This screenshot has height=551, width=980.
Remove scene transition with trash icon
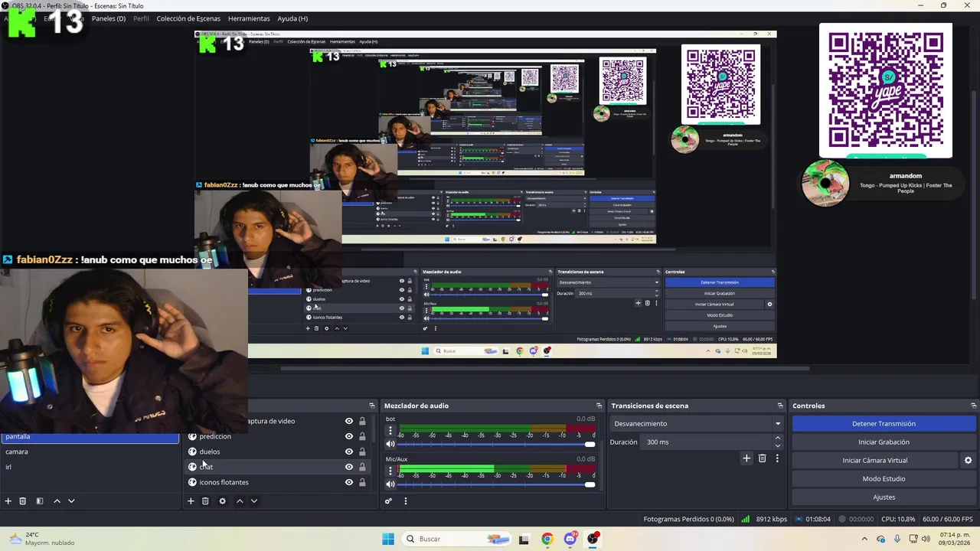click(x=762, y=458)
